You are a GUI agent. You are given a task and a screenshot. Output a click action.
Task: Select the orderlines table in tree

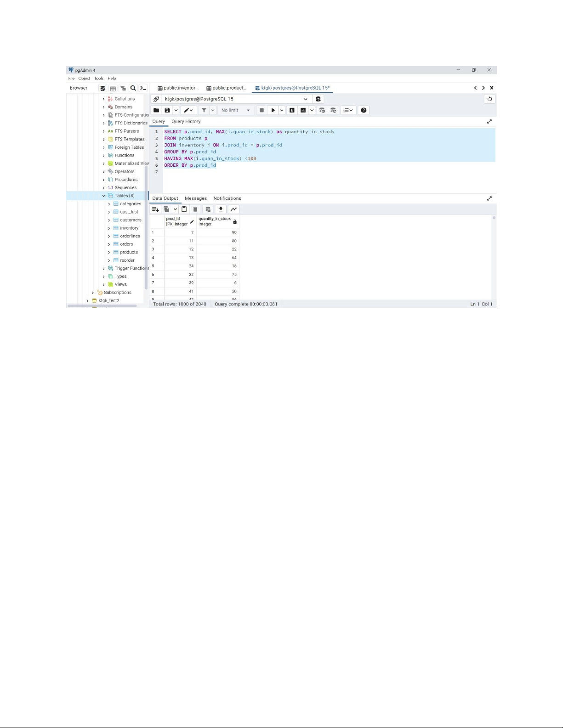pos(130,236)
